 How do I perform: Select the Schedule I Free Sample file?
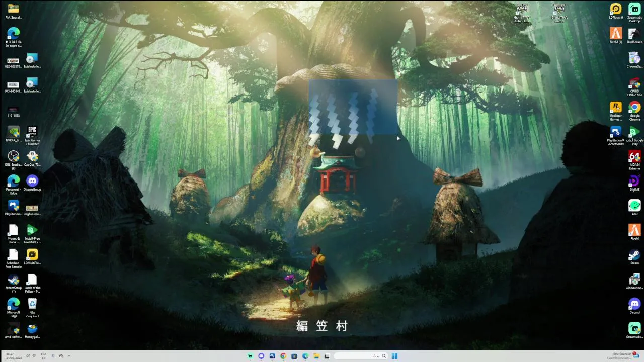14,259
